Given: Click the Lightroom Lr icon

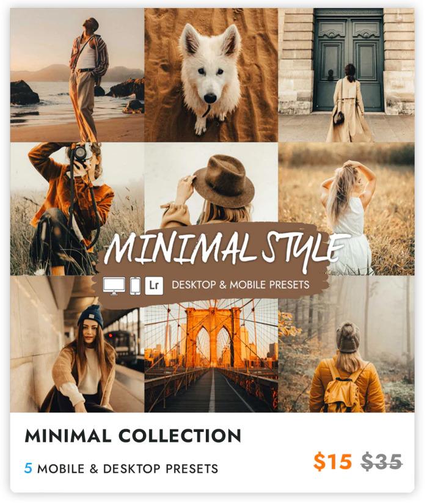Looking at the screenshot, I should click(154, 286).
